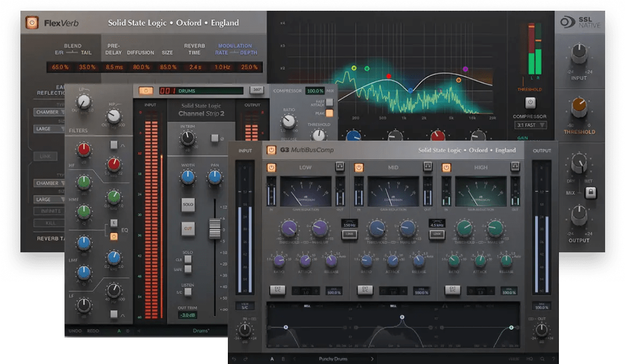The image size is (625, 364).
Task: Open the help question mark in MultiBusComp footer
Action: (x=553, y=359)
